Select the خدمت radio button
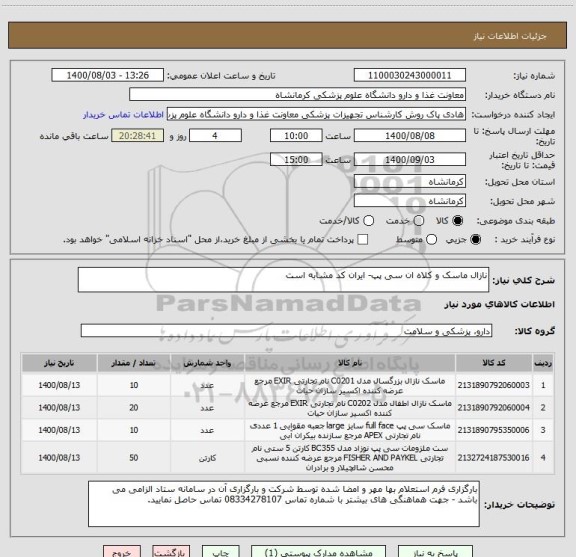The image size is (576, 557). click(419, 221)
